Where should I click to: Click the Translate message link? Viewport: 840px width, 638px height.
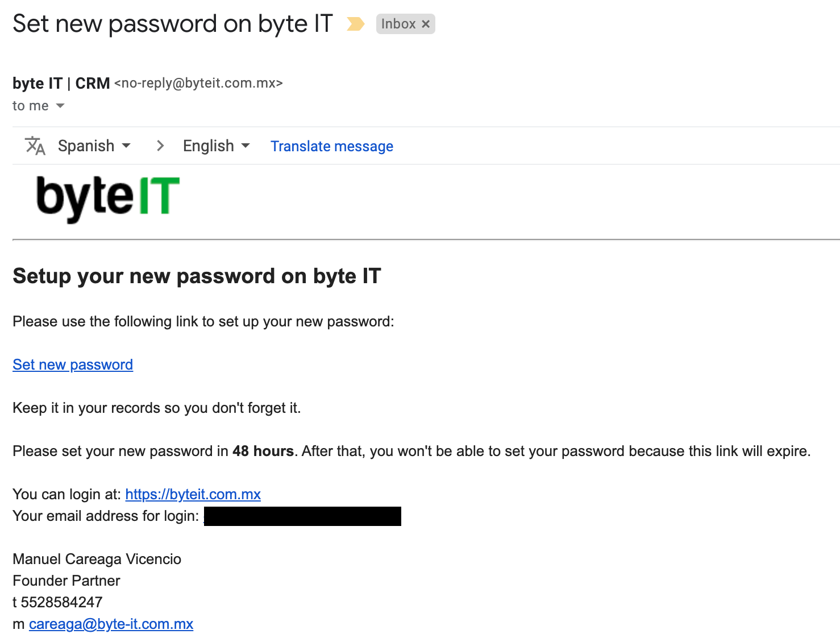pos(332,146)
